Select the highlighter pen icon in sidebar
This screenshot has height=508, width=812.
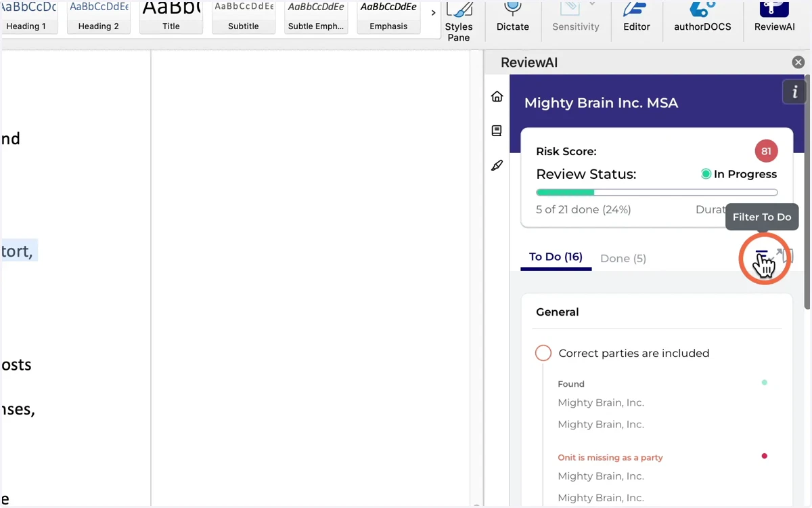pyautogui.click(x=497, y=165)
